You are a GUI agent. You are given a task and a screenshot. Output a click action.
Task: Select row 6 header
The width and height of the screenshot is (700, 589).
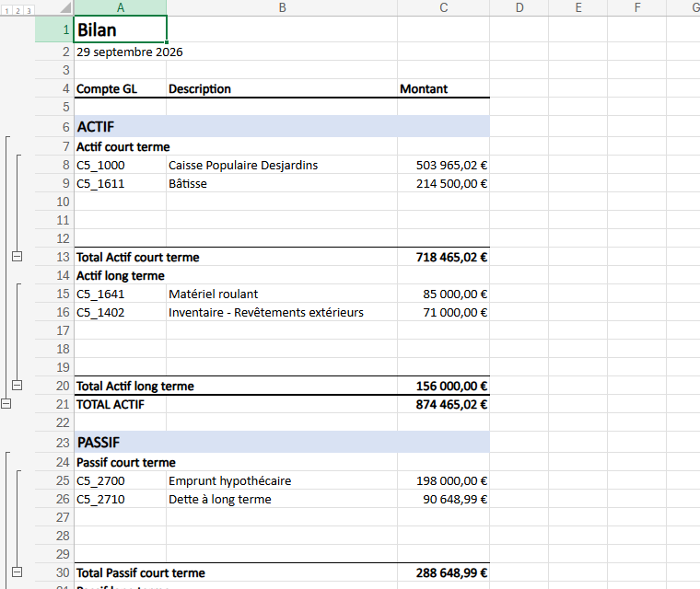click(x=54, y=127)
